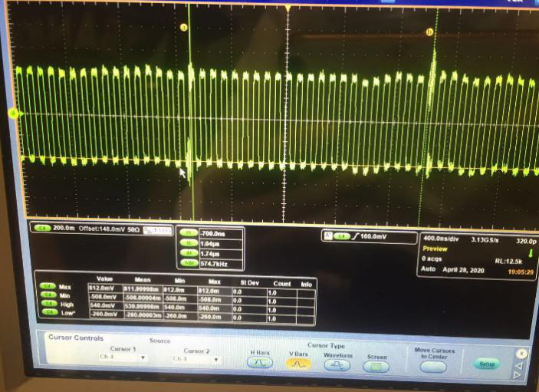Image resolution: width=539 pixels, height=392 pixels.
Task: Click the Count column header
Action: [x=282, y=284]
